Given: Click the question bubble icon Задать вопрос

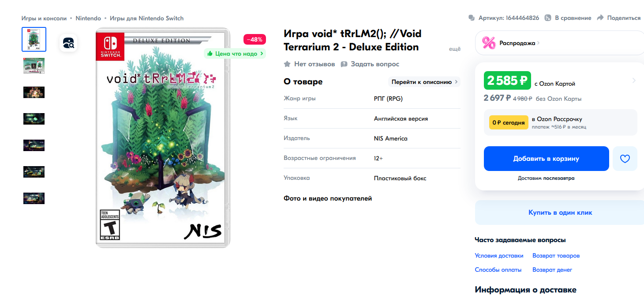Looking at the screenshot, I should (x=344, y=64).
